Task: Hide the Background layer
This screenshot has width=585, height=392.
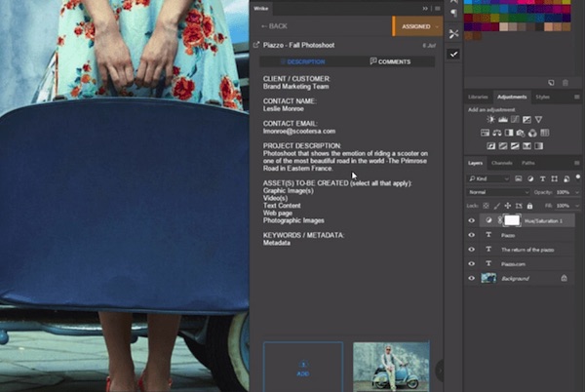Action: pyautogui.click(x=472, y=278)
